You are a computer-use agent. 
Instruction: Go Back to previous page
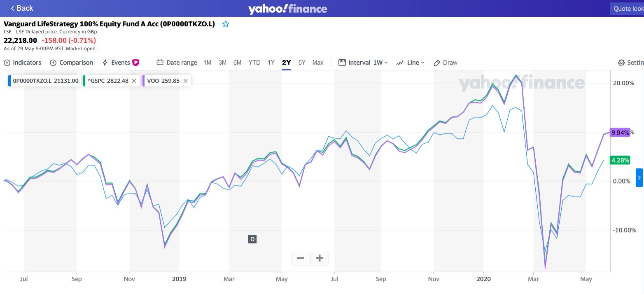(22, 8)
